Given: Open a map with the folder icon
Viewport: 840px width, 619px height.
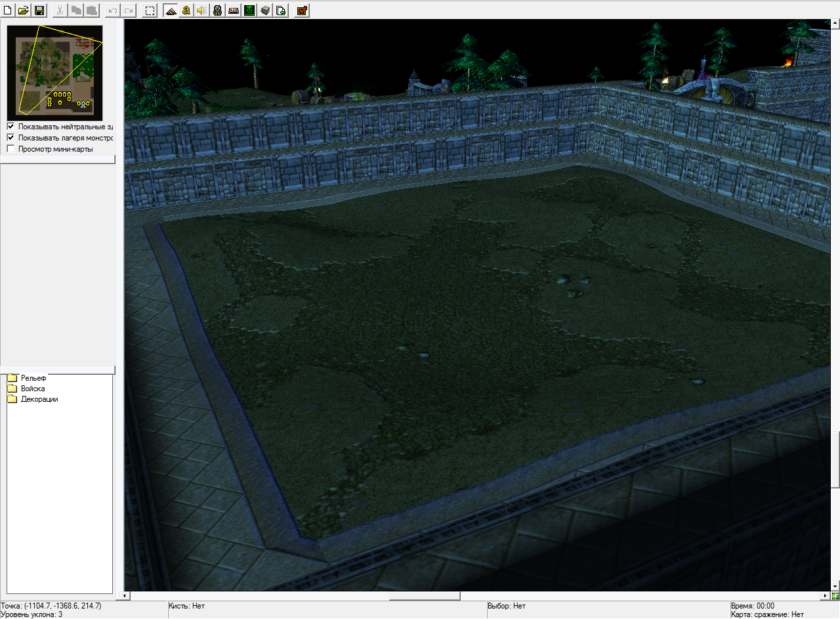Looking at the screenshot, I should [x=24, y=11].
